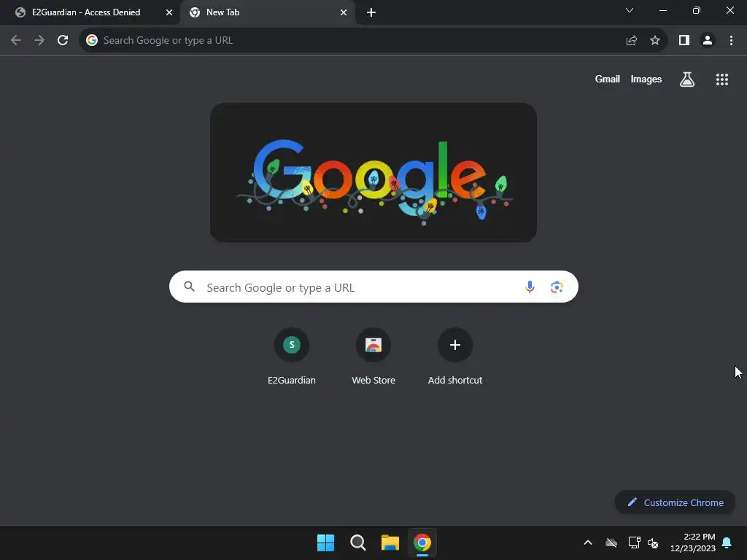Click the Customize Chrome button
Viewport: 747px width, 560px height.
(675, 502)
